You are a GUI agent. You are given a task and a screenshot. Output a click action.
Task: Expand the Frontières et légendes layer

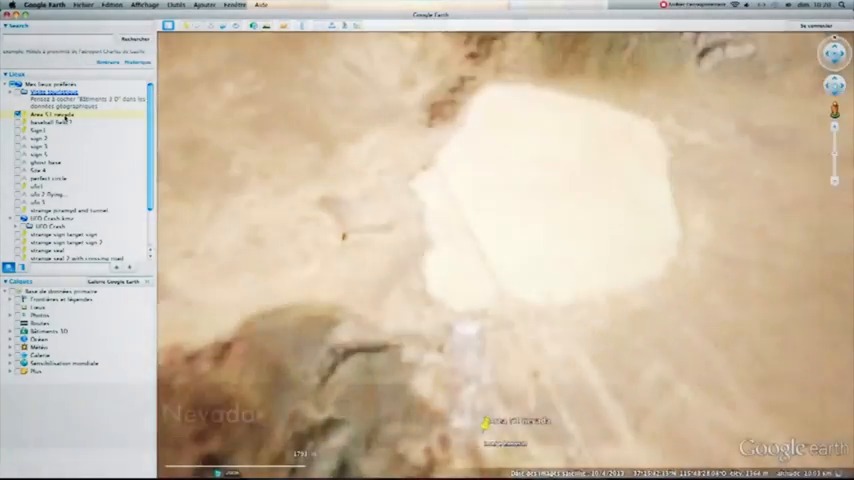(x=9, y=299)
